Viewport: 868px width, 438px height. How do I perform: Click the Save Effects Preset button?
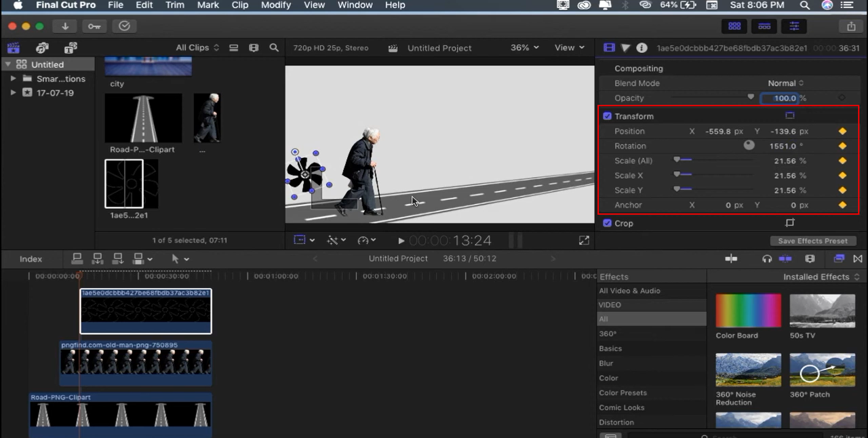pyautogui.click(x=813, y=241)
